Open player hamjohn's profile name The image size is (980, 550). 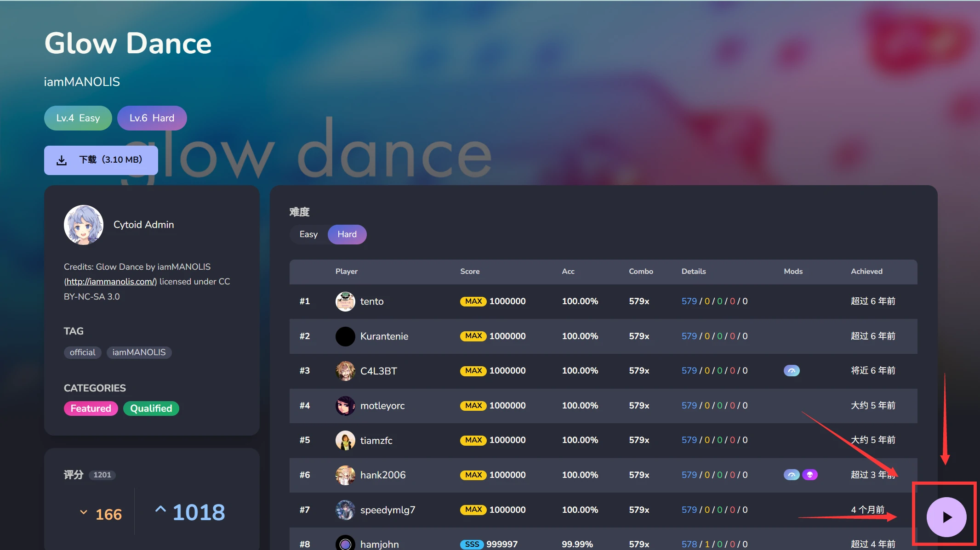(380, 544)
